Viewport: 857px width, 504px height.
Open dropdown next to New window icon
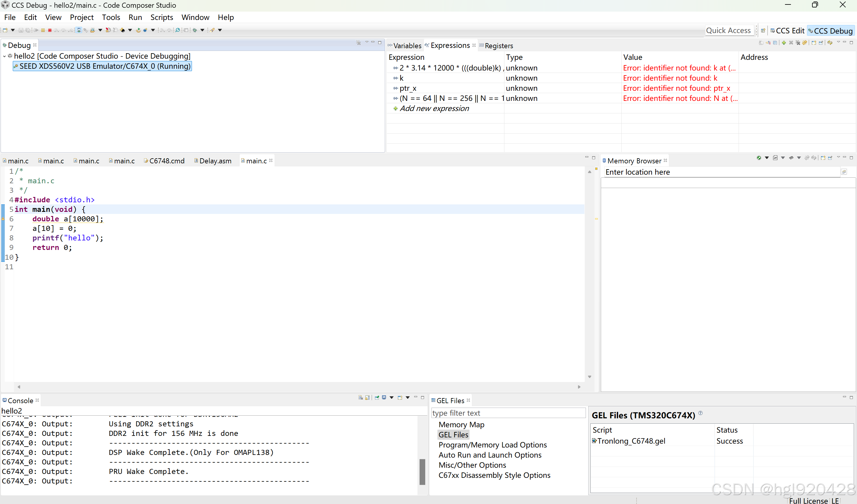tap(13, 30)
